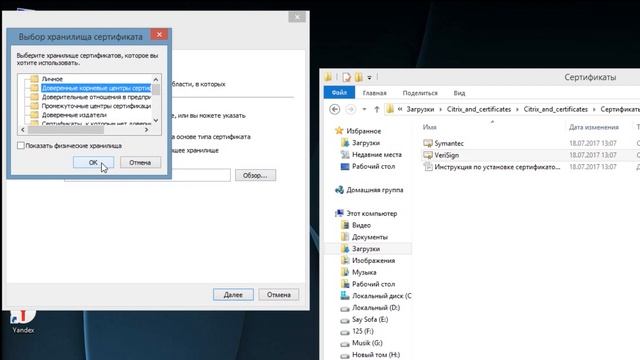
Task: Select the Symantec certificate file
Action: coord(449,143)
